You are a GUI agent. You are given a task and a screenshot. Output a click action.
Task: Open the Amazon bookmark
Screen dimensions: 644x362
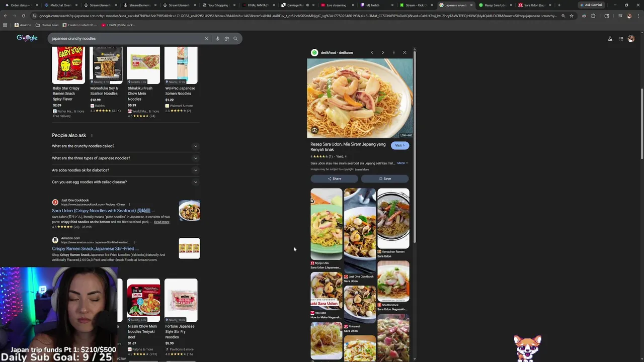(23, 25)
